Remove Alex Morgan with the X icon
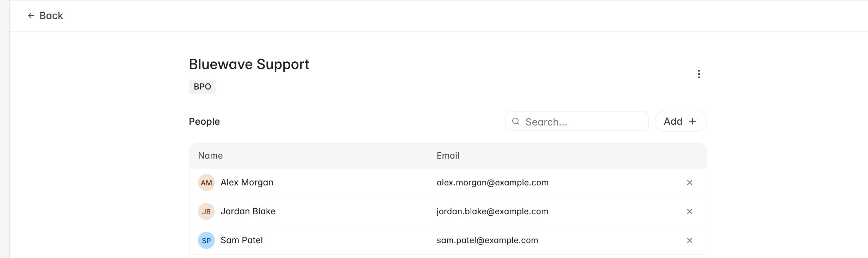 [689, 183]
